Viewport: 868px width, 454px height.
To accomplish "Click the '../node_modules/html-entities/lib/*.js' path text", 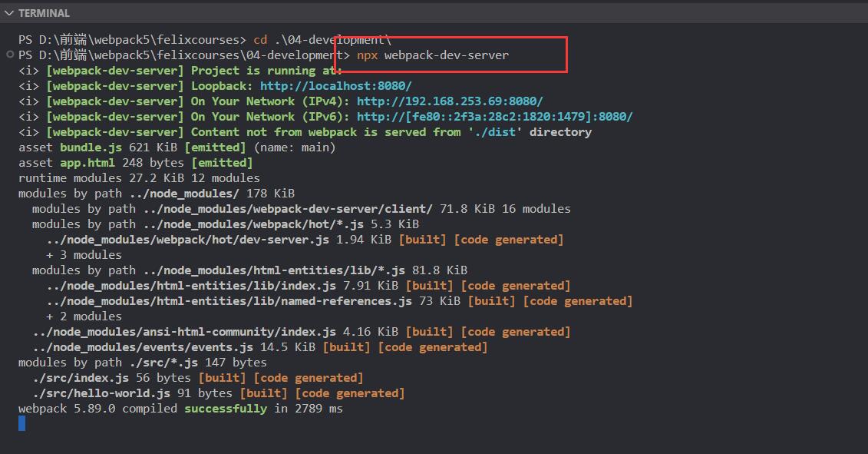I will 274,270.
